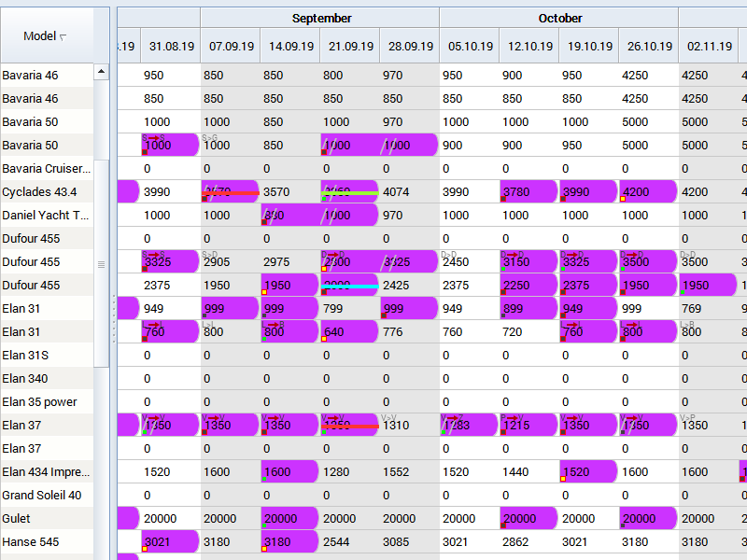Click red status square on Daniel Yacht 14.09.19 booking
The image size is (747, 560).
pyautogui.click(x=265, y=222)
